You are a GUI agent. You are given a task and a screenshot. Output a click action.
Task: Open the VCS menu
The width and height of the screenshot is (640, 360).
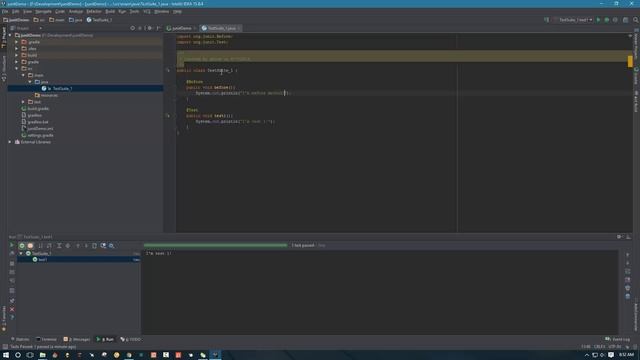[x=147, y=11]
